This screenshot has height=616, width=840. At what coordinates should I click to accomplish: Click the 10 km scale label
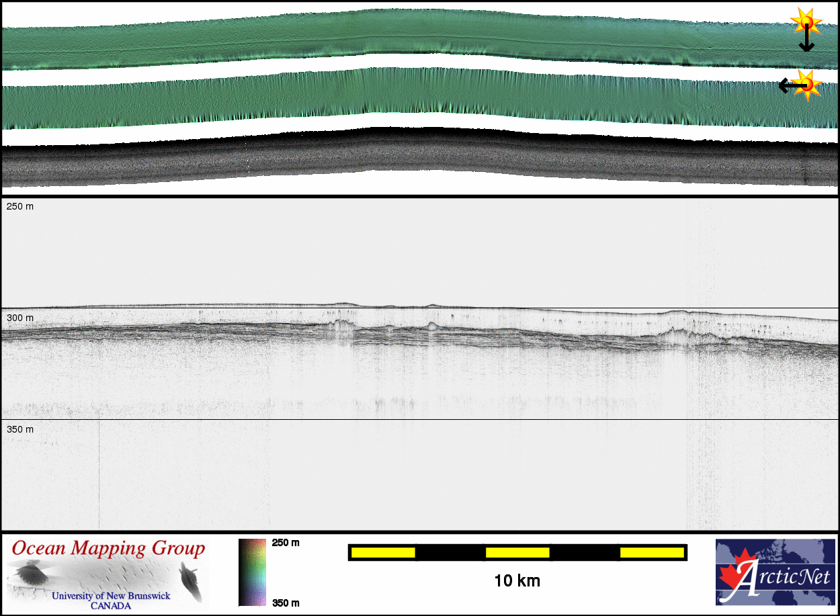(x=517, y=580)
